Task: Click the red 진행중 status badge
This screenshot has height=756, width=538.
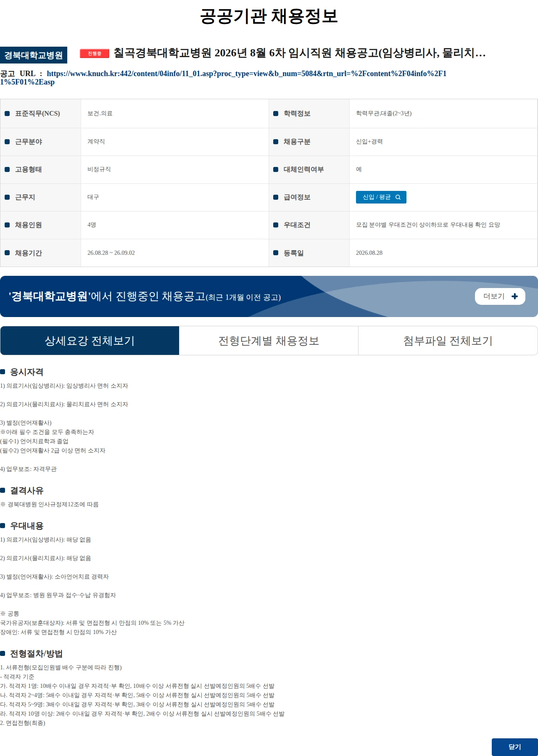Action: tap(95, 53)
